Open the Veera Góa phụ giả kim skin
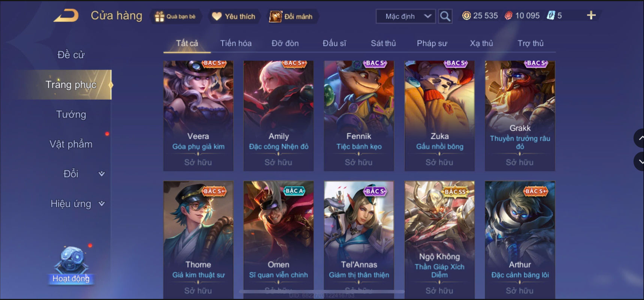The image size is (644, 300). point(198,116)
